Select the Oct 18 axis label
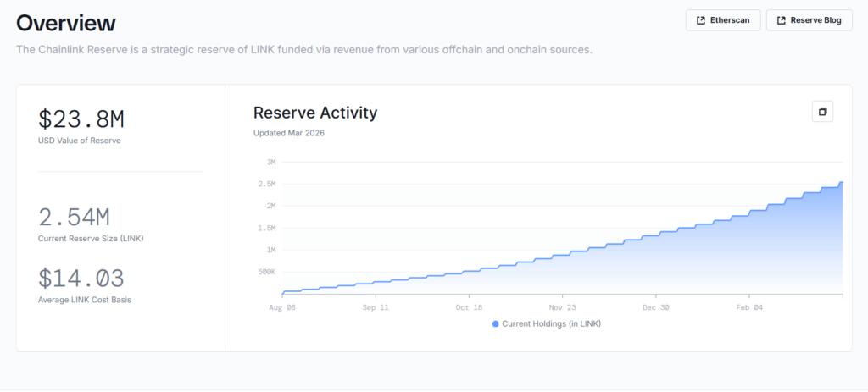The width and height of the screenshot is (868, 392). tap(469, 307)
